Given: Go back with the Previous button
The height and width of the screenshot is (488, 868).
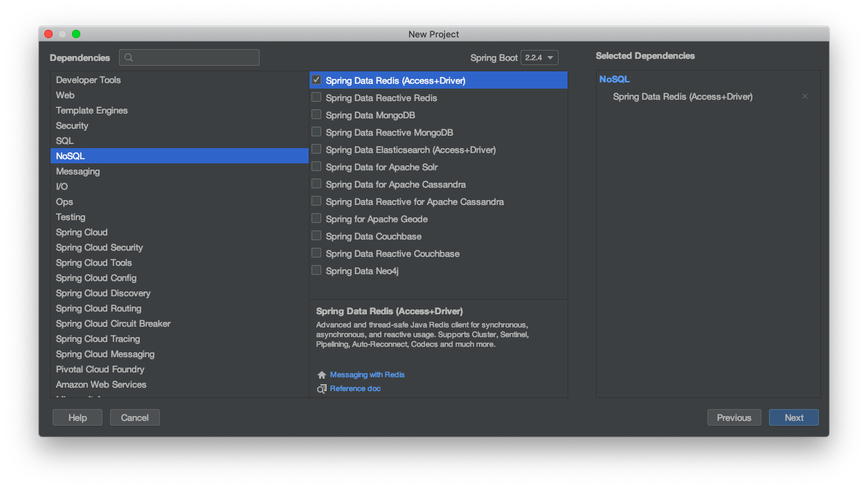Looking at the screenshot, I should click(734, 417).
